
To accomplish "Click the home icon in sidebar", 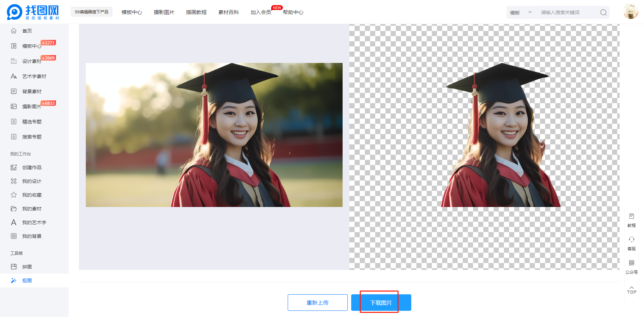I will (14, 31).
